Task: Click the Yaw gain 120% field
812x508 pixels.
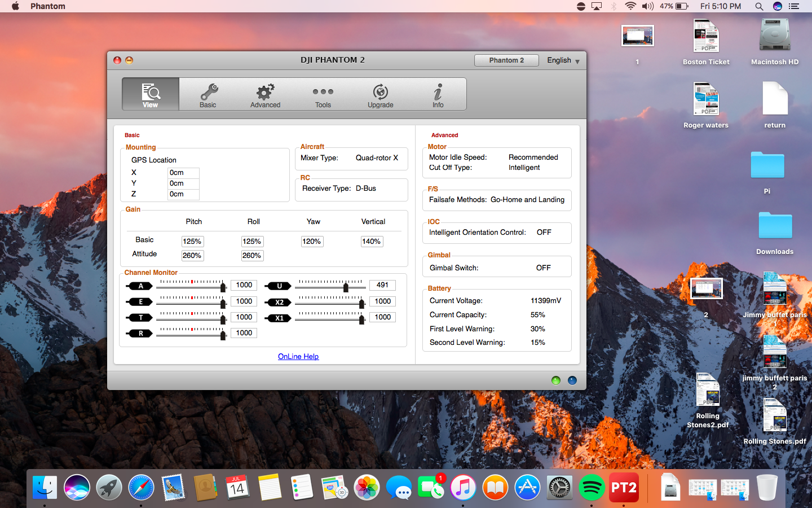Action: click(312, 242)
